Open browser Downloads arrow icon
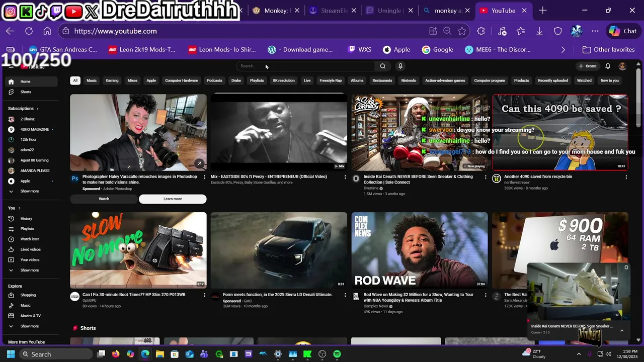The height and width of the screenshot is (362, 644). pos(539,31)
